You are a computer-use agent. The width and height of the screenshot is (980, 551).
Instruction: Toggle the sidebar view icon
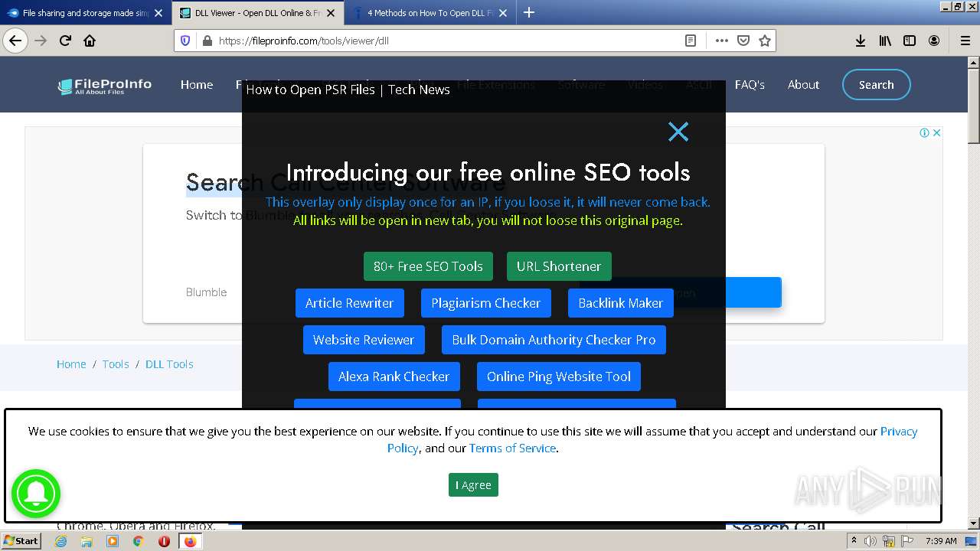click(x=910, y=41)
